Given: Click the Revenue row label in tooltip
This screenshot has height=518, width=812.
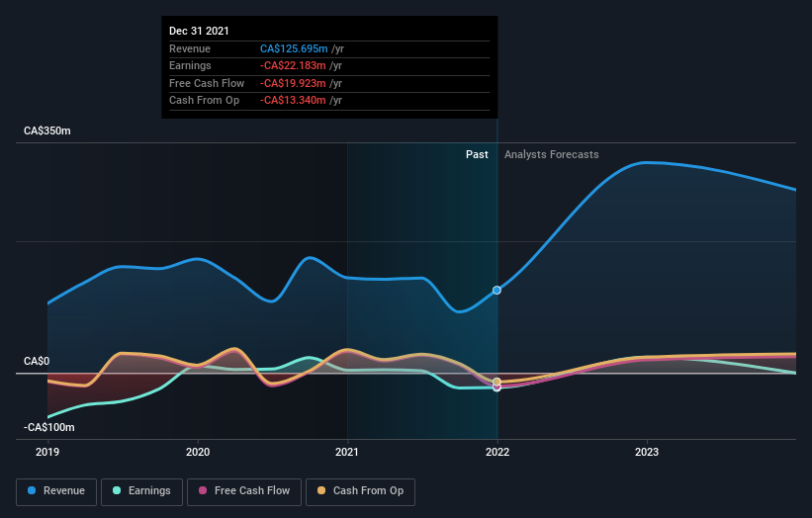Looking at the screenshot, I should [190, 48].
